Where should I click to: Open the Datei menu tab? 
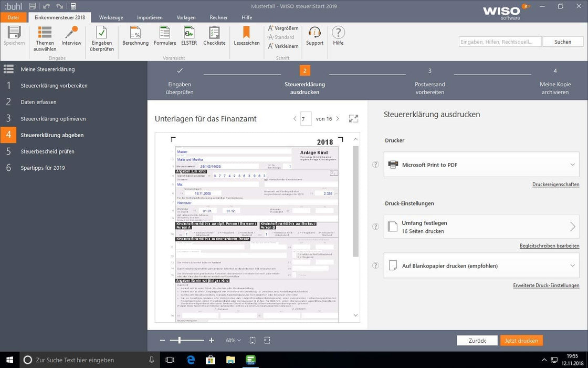point(13,17)
